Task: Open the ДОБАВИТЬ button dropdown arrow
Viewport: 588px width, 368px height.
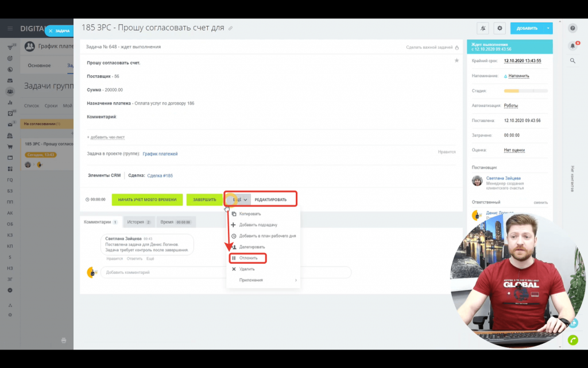Action: pyautogui.click(x=548, y=28)
